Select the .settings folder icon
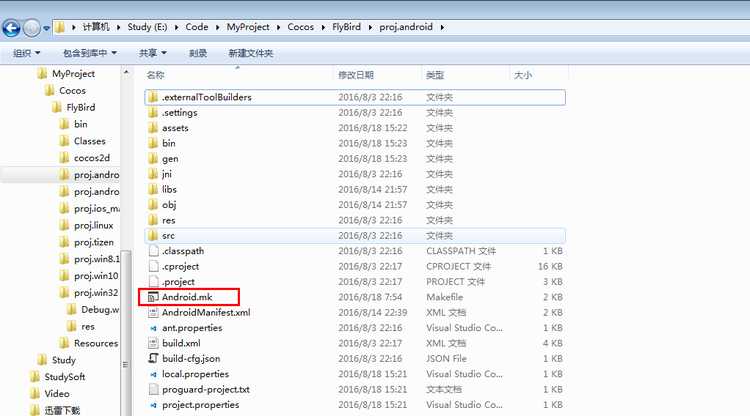The width and height of the screenshot is (750, 416). [x=153, y=112]
